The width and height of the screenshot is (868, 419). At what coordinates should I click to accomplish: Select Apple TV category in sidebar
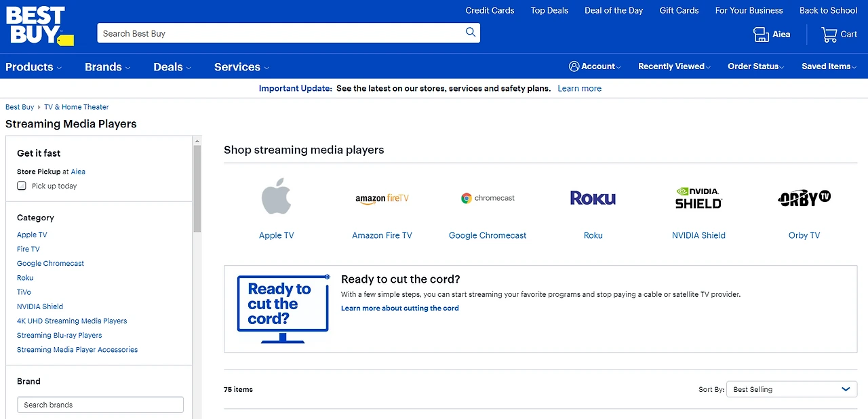pos(32,235)
